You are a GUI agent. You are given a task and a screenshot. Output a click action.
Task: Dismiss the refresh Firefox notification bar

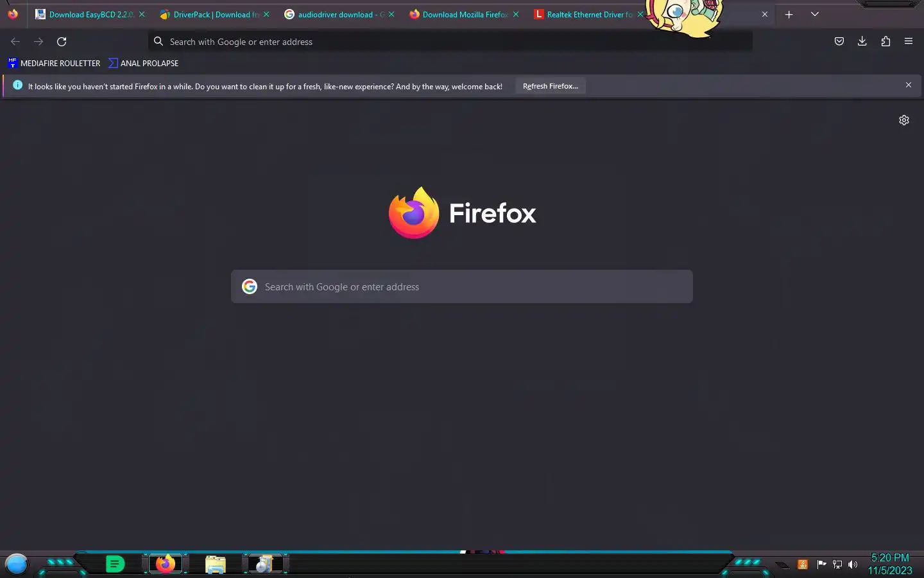[909, 85]
